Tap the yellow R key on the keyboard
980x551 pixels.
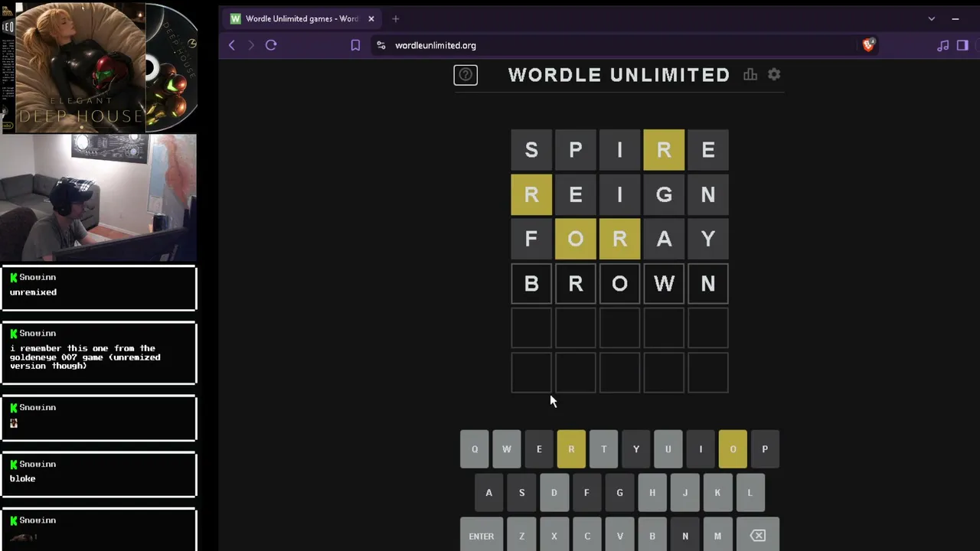pos(571,449)
